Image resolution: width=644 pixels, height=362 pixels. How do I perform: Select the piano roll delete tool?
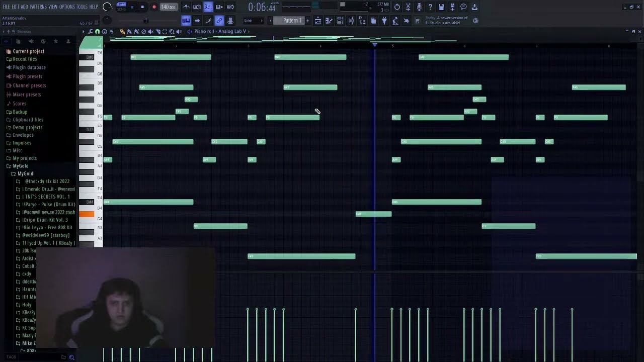point(143,32)
